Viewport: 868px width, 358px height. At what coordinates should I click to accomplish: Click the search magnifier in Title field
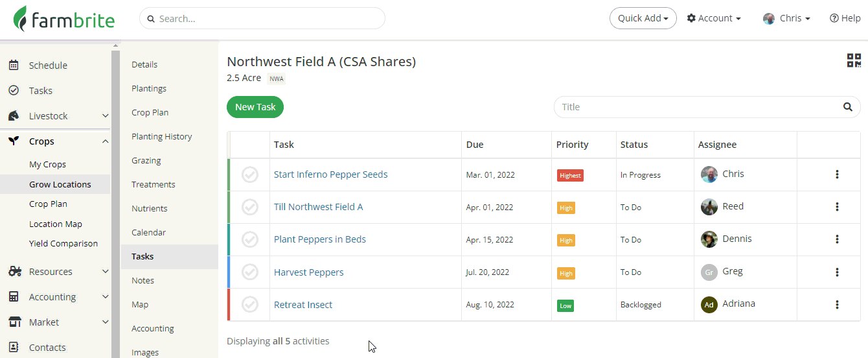pos(847,107)
